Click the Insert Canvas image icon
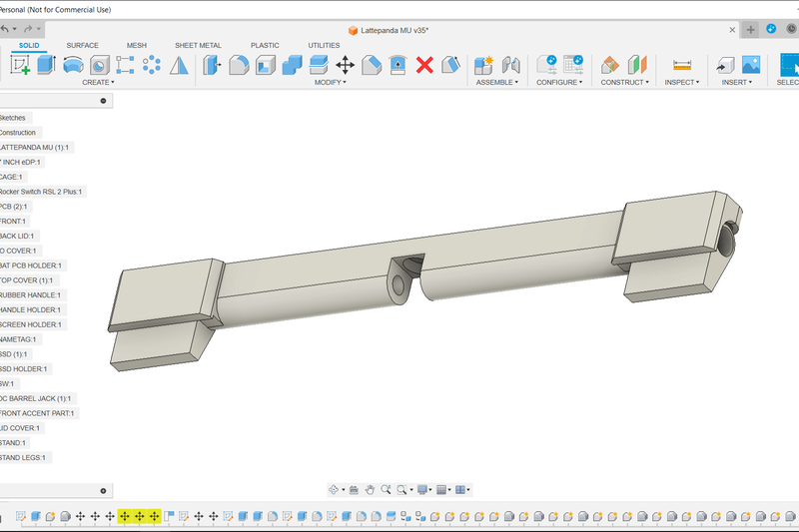Viewport: 799px width, 532px height. [x=751, y=65]
